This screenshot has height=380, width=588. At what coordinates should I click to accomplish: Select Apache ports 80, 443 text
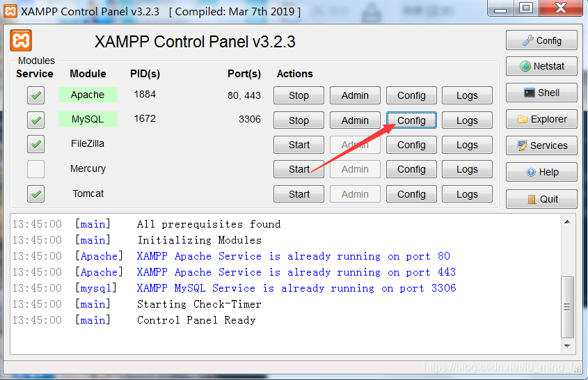(x=244, y=95)
